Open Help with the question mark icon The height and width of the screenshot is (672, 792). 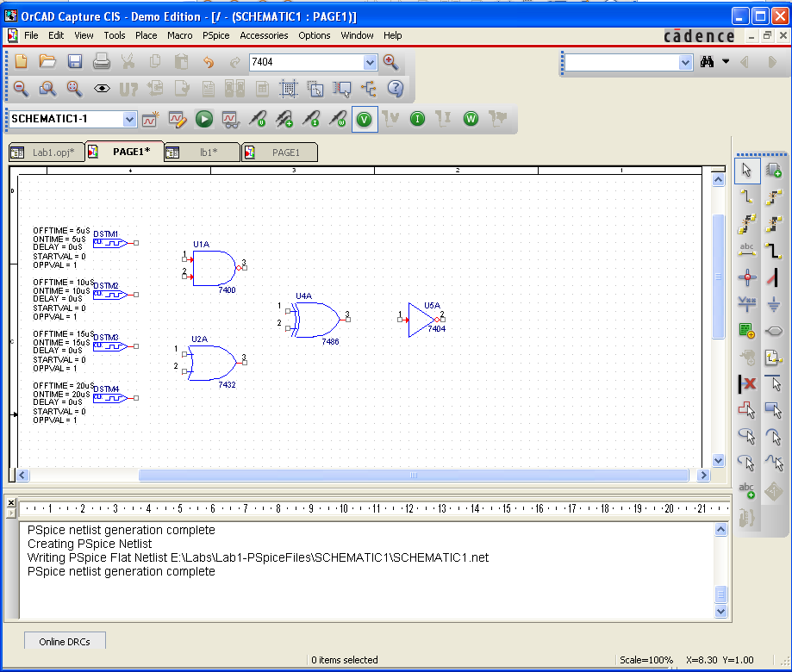coord(396,89)
